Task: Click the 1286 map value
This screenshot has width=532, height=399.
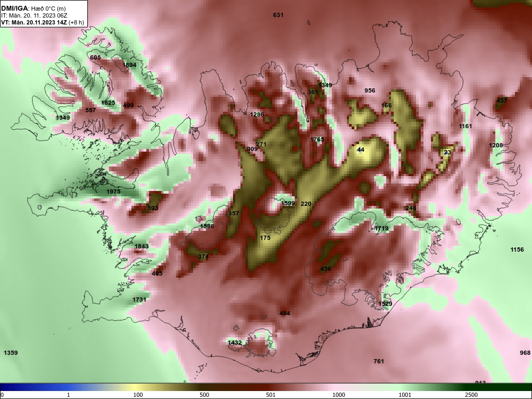Action: (257, 114)
